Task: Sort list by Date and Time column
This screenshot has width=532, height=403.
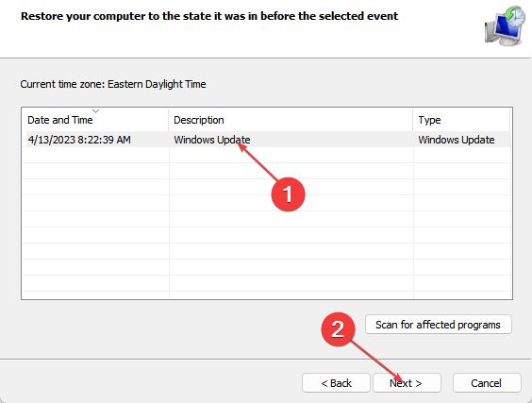Action: (x=95, y=120)
